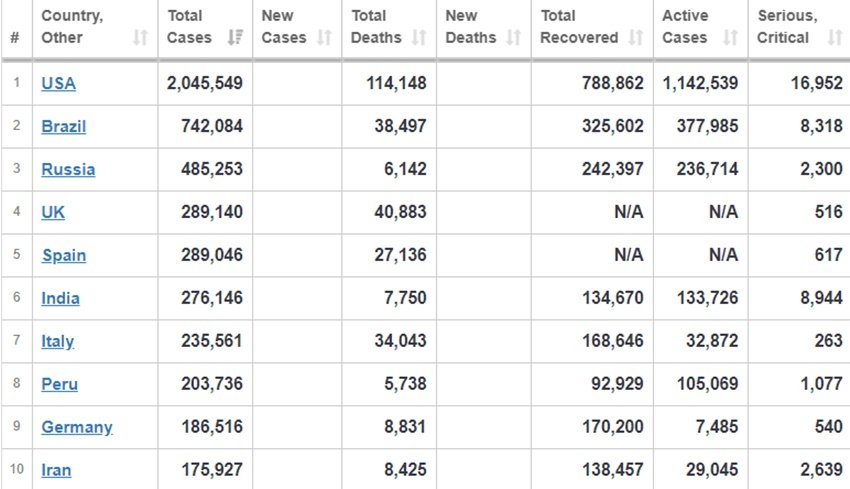
Task: Click New Deaths sort arrows
Action: pos(513,37)
